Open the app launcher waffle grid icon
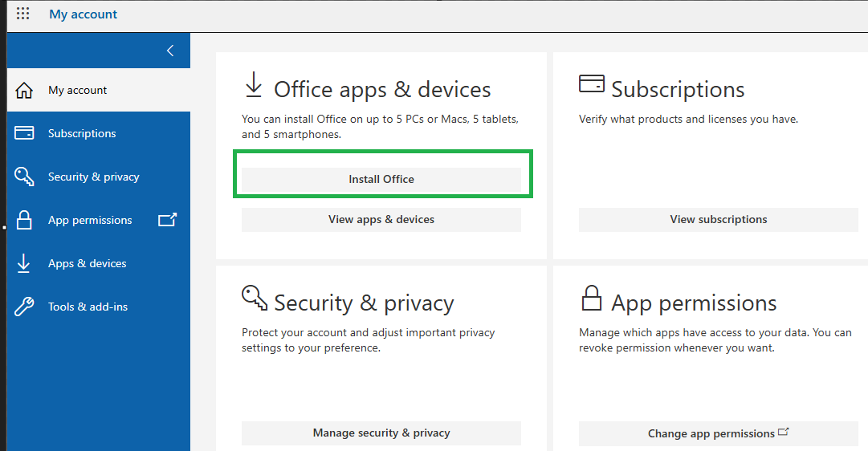Screen dimensions: 868x451 [22, 14]
